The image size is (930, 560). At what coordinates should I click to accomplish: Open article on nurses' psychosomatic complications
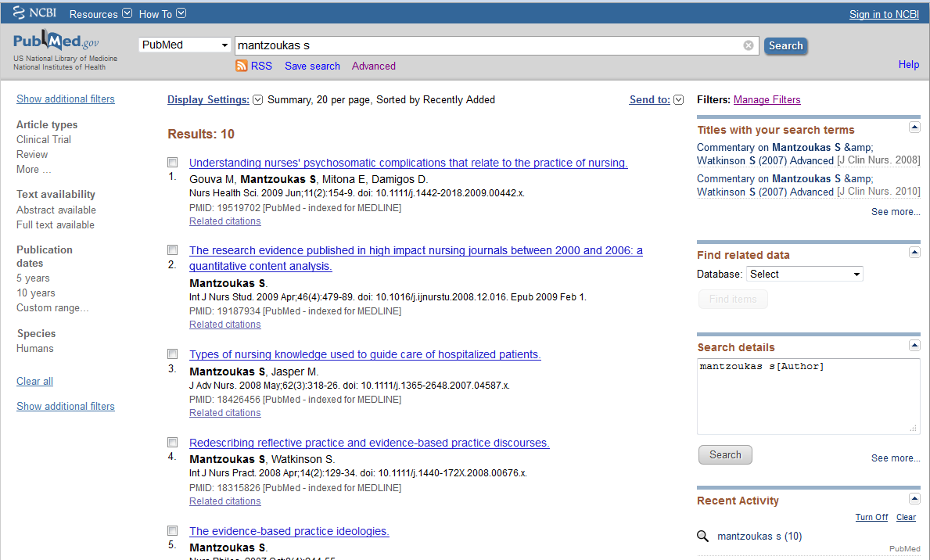pos(408,163)
